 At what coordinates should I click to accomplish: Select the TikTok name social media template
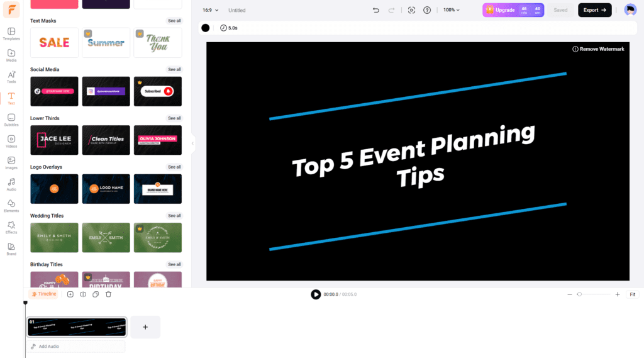tap(54, 91)
